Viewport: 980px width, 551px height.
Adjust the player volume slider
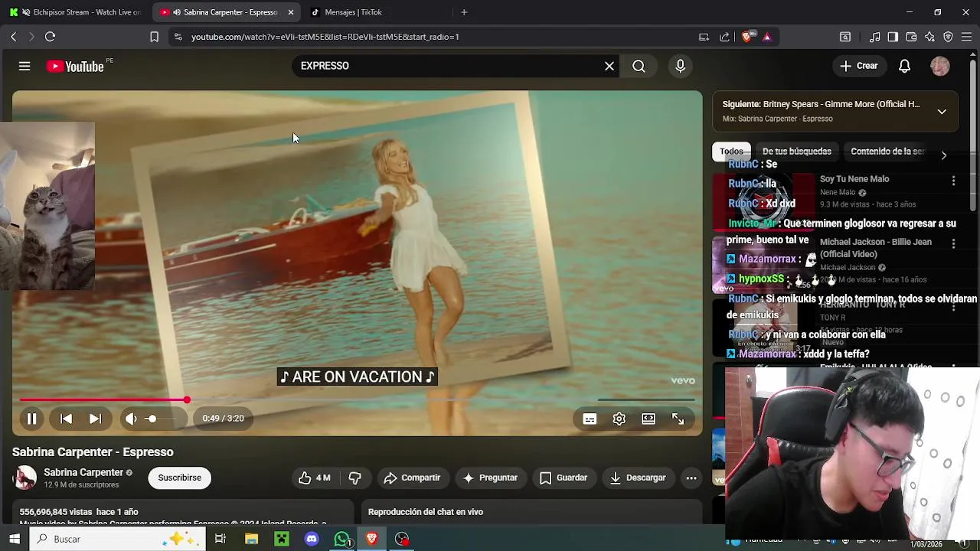163,419
